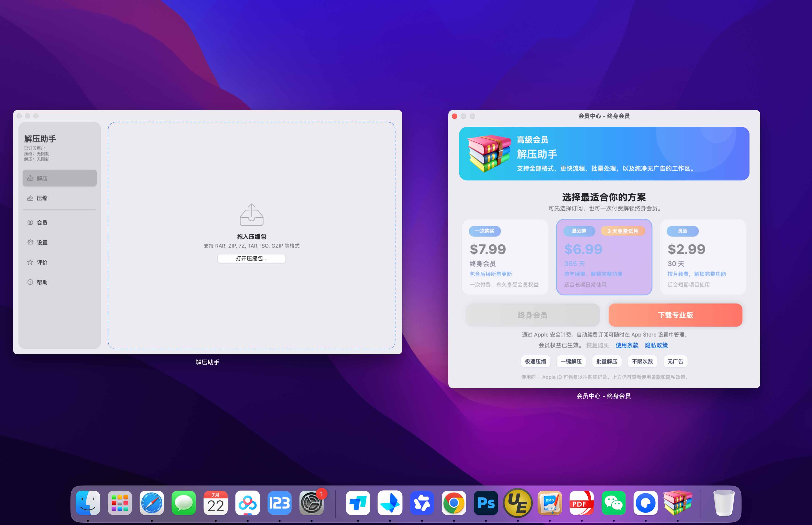
Task: Go to 评价 in the sidebar
Action: [60, 262]
